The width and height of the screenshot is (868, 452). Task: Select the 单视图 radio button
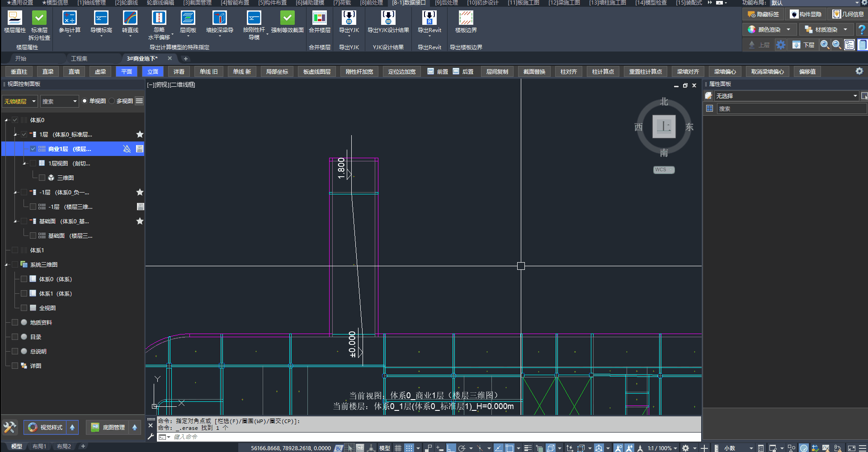pos(85,101)
